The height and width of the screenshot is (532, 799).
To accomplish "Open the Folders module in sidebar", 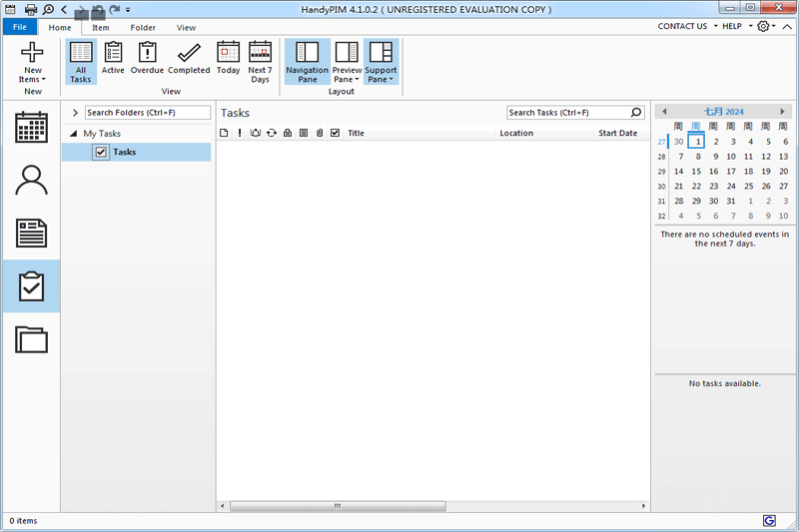I will click(x=31, y=339).
